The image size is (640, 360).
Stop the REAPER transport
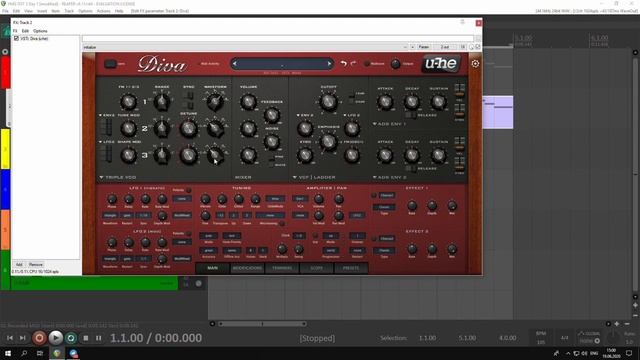point(86,338)
